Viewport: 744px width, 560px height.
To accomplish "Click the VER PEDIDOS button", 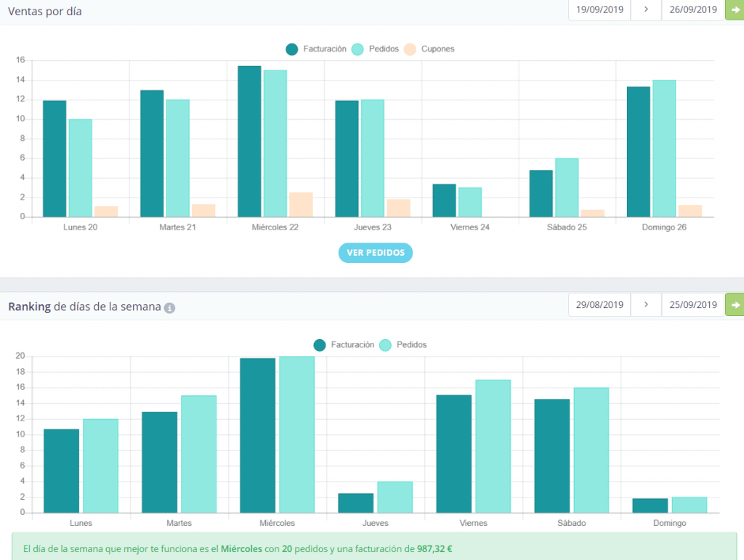I will click(x=376, y=253).
